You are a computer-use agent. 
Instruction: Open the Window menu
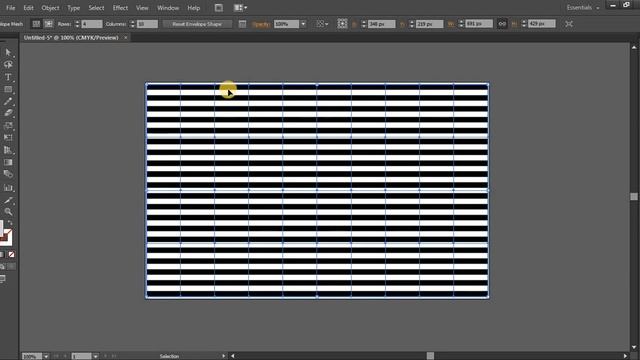tap(168, 8)
